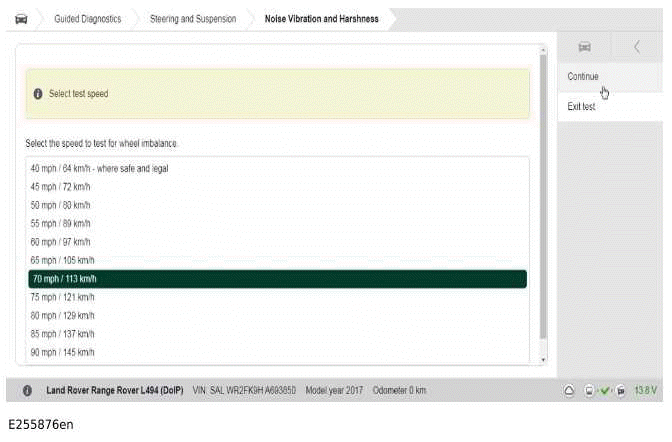Open the Guided Diagnostics breadcrumb
The height and width of the screenshot is (442, 672).
coord(87,18)
